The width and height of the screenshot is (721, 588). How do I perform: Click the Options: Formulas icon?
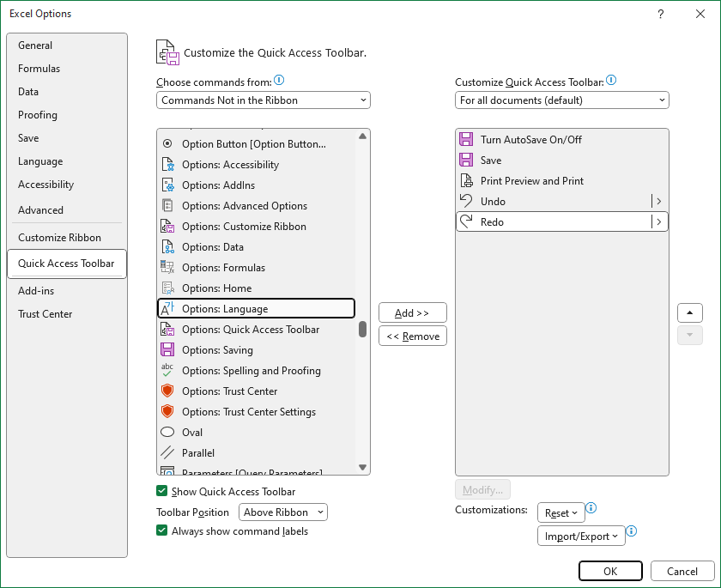tap(167, 267)
